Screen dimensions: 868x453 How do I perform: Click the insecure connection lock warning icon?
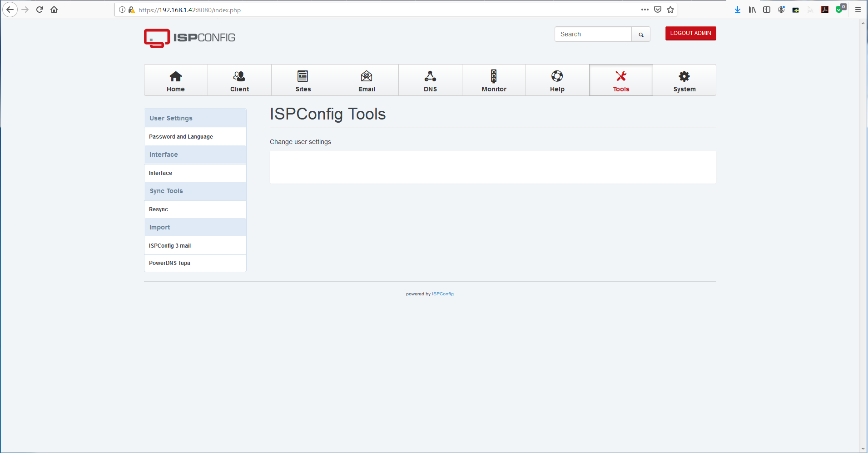click(x=132, y=10)
